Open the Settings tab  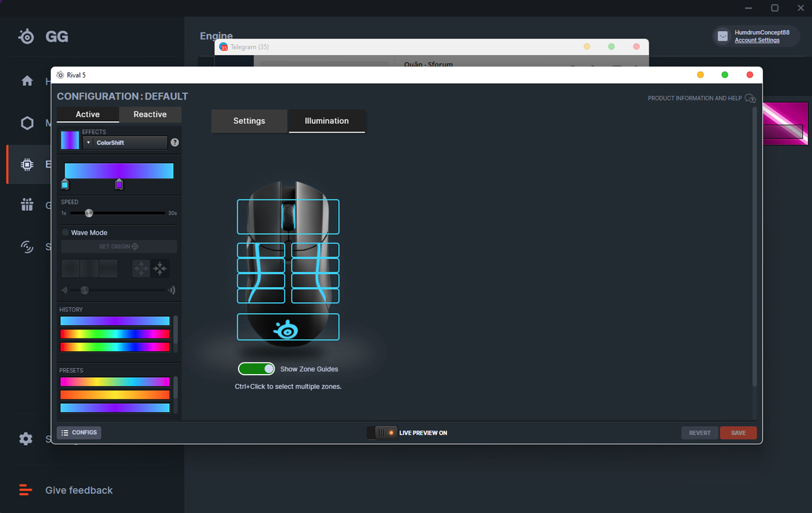pos(249,121)
